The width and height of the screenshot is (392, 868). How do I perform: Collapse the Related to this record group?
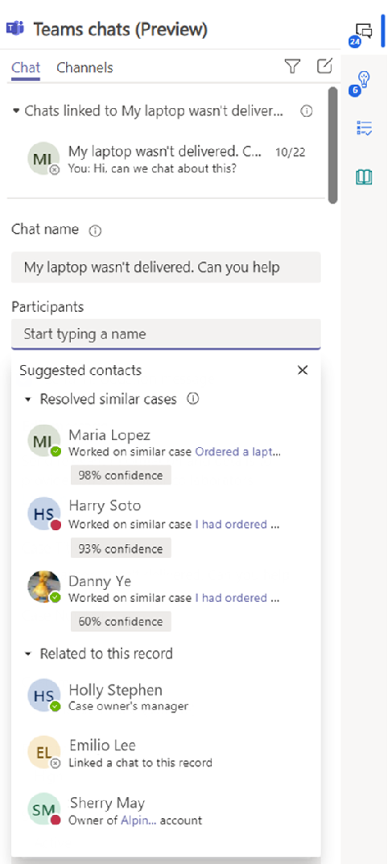(28, 654)
